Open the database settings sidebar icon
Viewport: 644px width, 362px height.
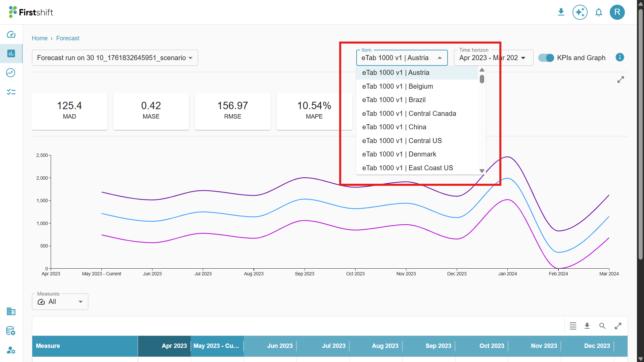pyautogui.click(x=11, y=331)
